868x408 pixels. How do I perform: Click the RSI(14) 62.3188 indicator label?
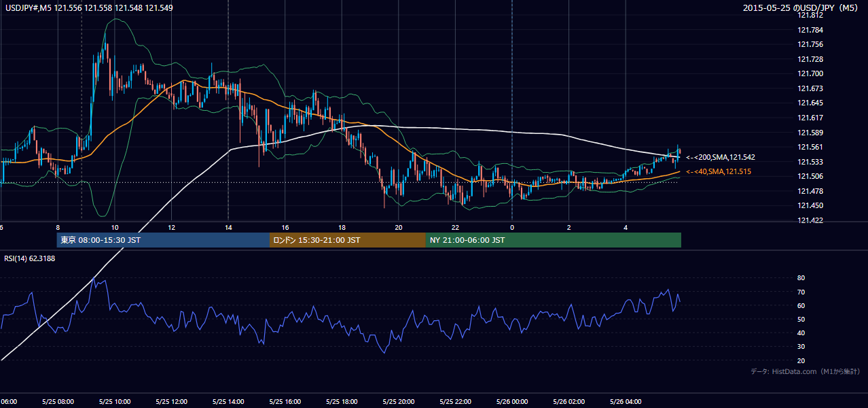[x=30, y=258]
